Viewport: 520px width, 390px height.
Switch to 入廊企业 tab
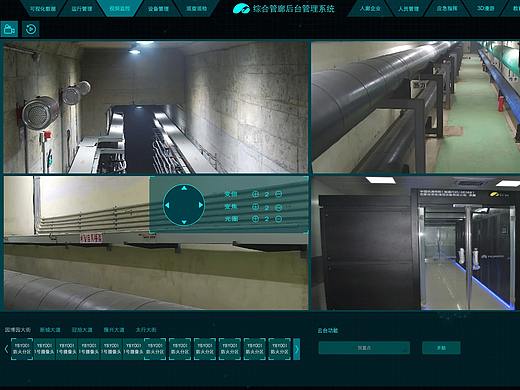tap(370, 8)
